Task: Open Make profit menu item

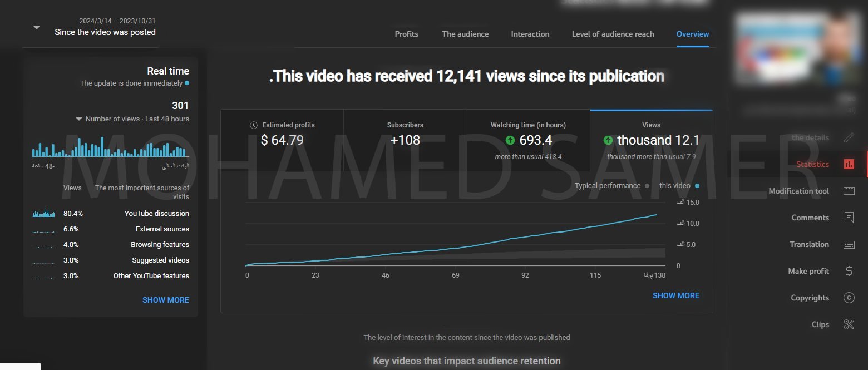Action: tap(808, 271)
